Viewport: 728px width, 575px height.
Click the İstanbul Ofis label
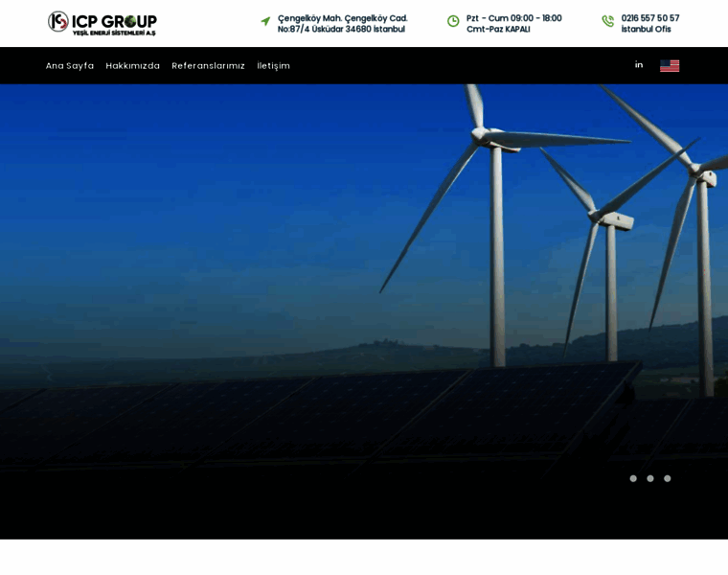tap(646, 30)
